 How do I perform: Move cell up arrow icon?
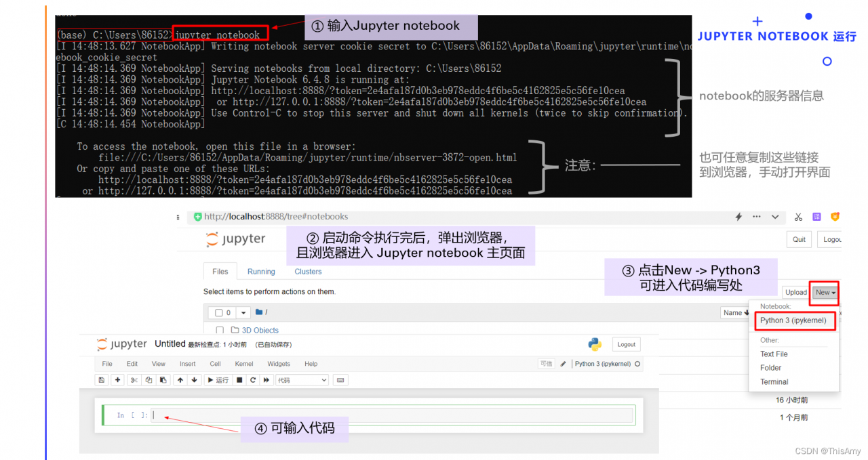180,380
